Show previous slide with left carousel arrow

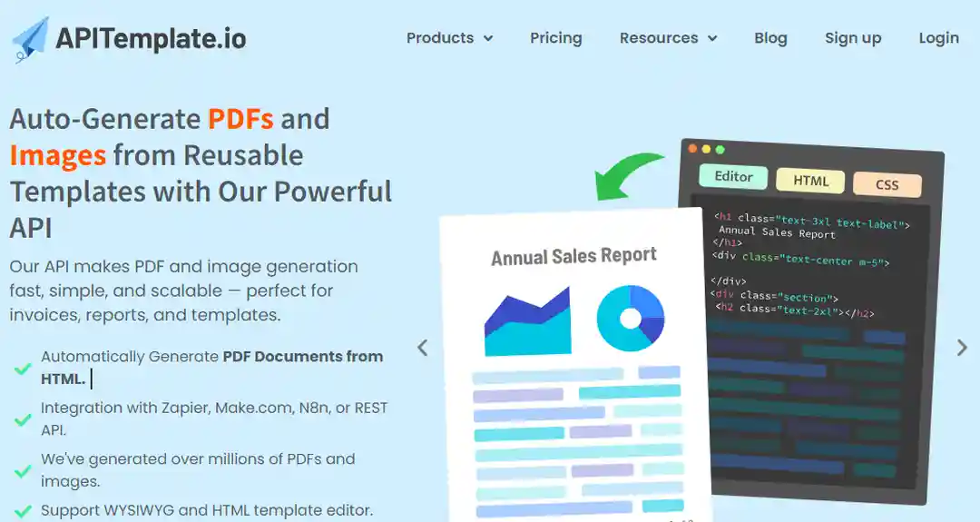pyautogui.click(x=423, y=348)
